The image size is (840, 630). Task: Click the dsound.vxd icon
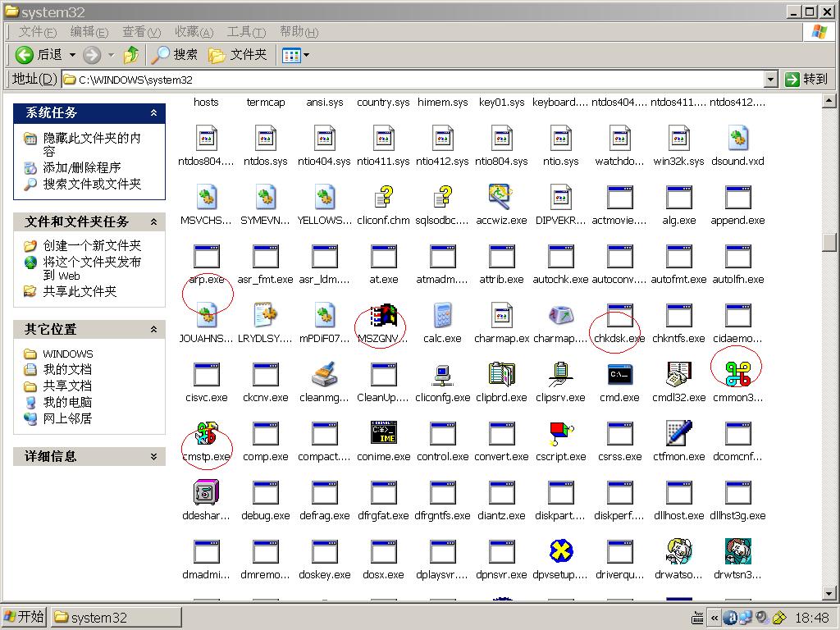[737, 138]
